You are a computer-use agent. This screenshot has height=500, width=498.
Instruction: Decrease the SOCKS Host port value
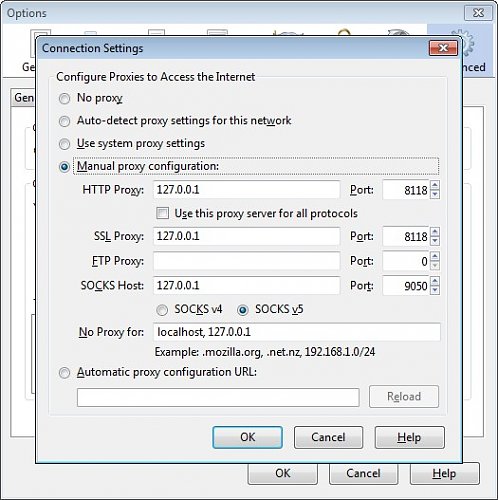point(435,290)
